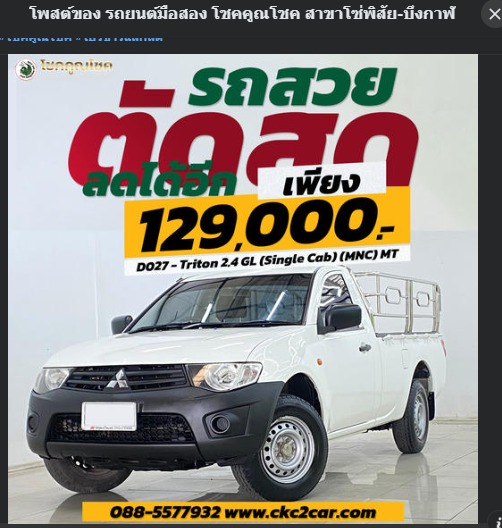Open the second blue hashtag link above the photo
The width and height of the screenshot is (502, 528).
click(x=123, y=38)
